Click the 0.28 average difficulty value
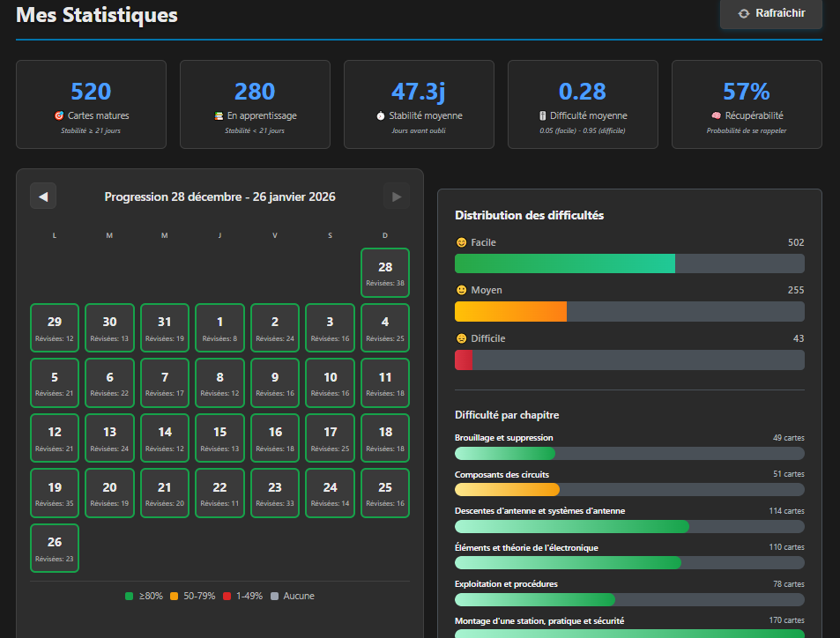The image size is (840, 638). pos(583,92)
